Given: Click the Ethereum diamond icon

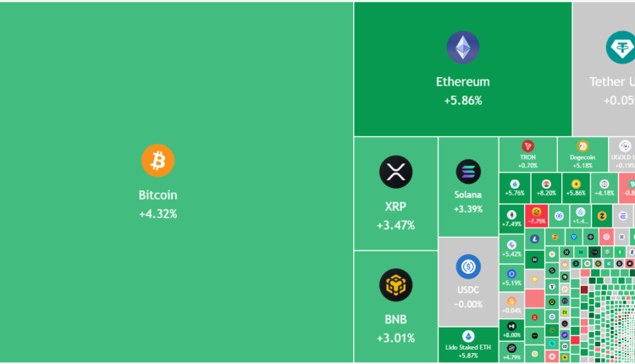Looking at the screenshot, I should 463,47.
